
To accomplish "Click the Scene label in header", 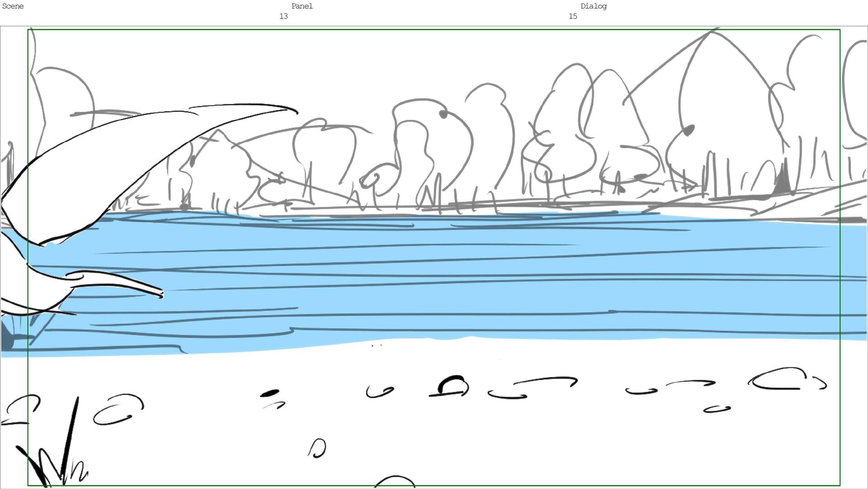I will [x=13, y=6].
